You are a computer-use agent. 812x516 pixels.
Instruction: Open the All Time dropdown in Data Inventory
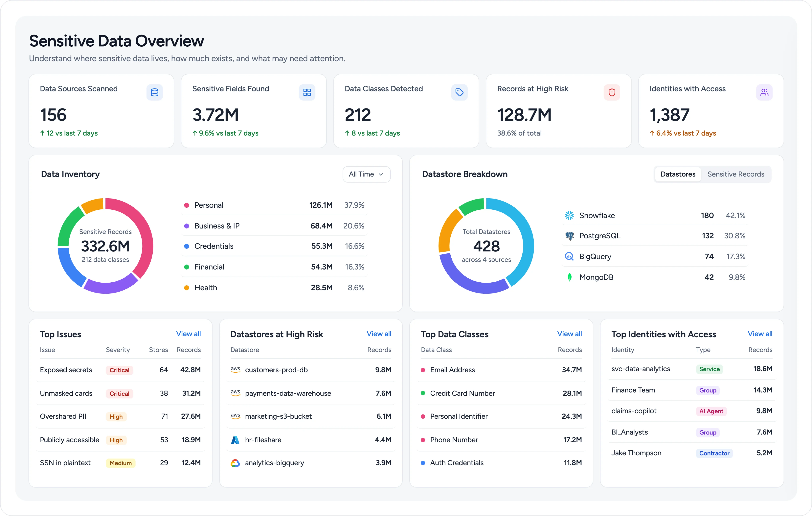coord(367,174)
